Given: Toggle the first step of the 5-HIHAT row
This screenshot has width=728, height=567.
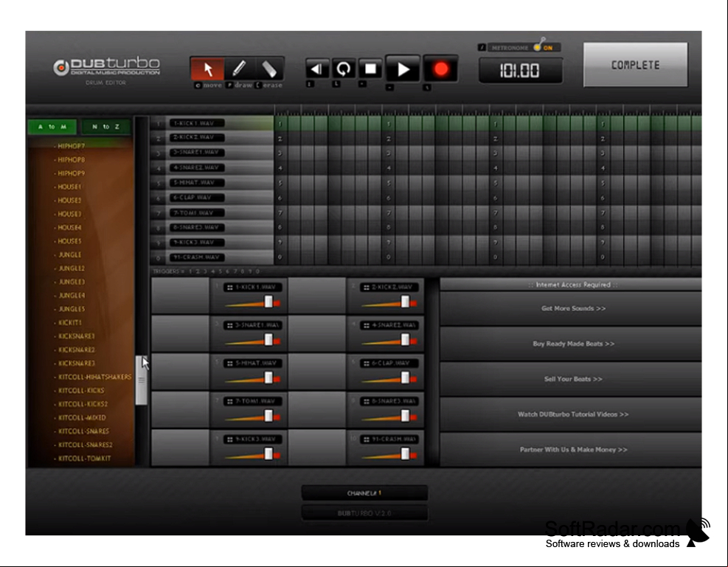Looking at the screenshot, I should click(281, 184).
